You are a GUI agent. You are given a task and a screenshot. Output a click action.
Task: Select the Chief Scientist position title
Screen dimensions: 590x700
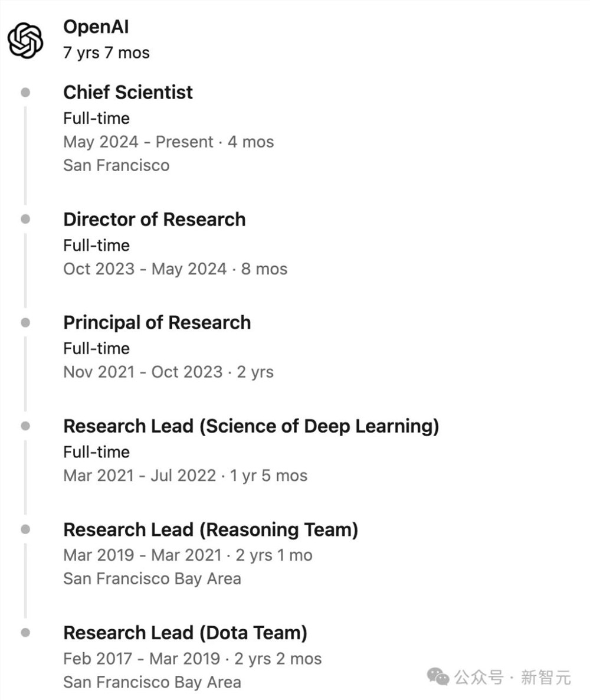coord(128,93)
